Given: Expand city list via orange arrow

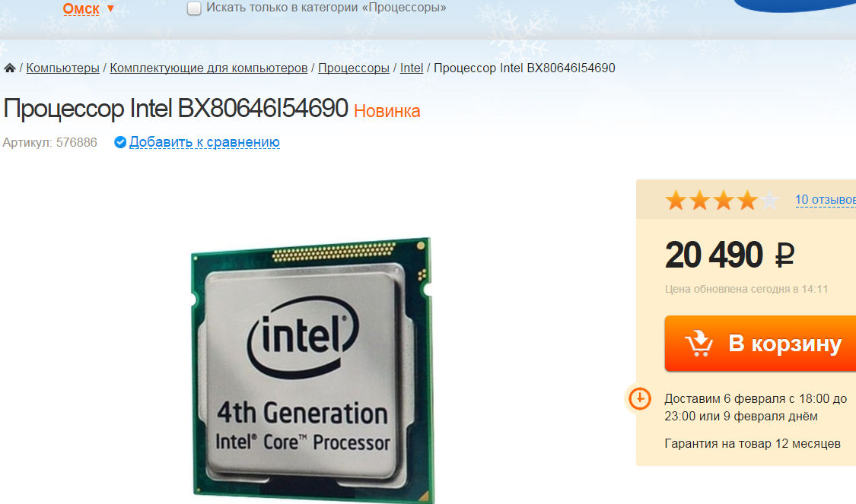Looking at the screenshot, I should (110, 8).
